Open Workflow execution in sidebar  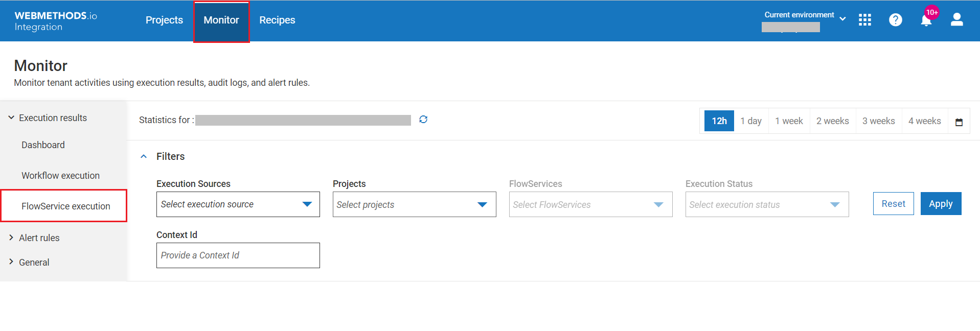click(x=60, y=176)
